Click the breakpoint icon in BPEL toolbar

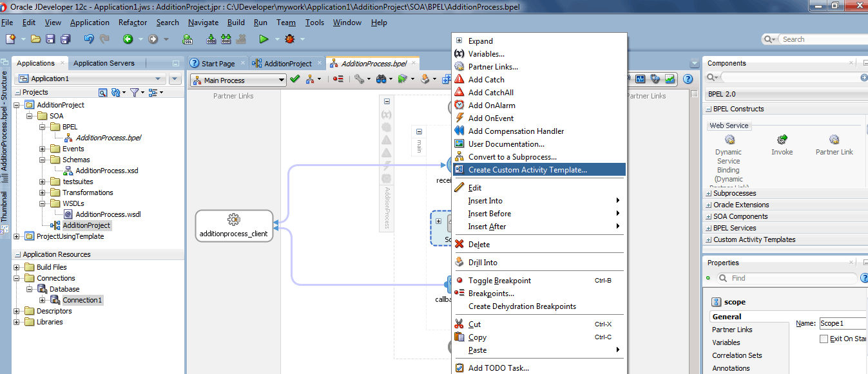point(338,79)
